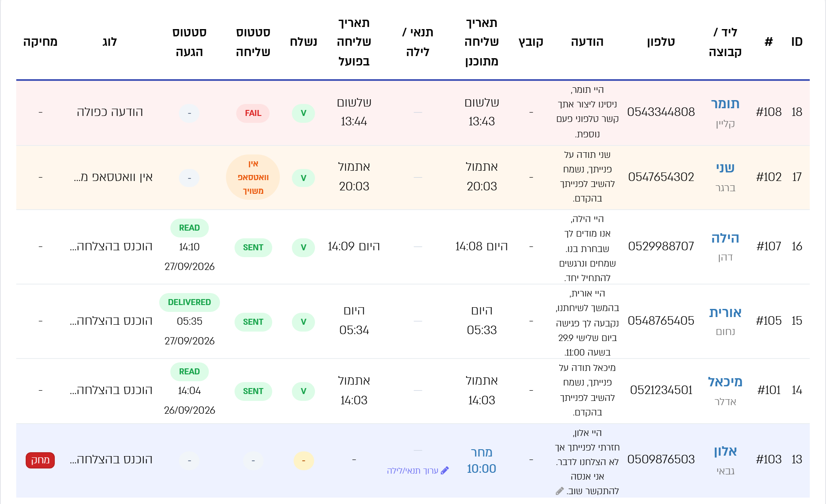This screenshot has width=826, height=504.
Task: Click the תאריך שליחה מתוכנן column header
Action: point(481,42)
